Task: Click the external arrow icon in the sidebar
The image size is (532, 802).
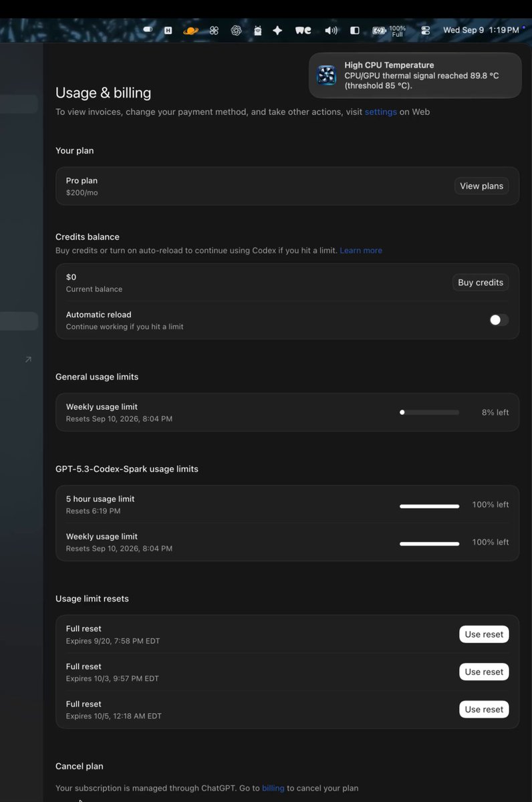Action: pos(28,360)
